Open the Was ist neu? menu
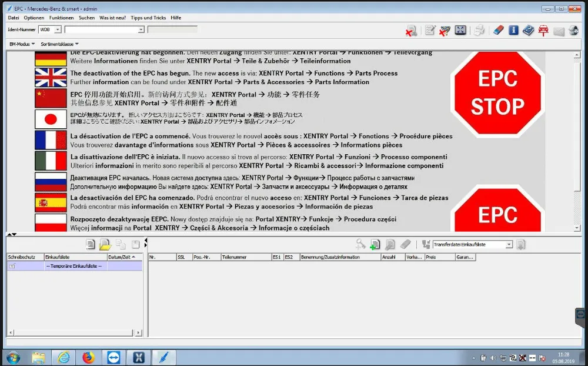Image resolution: width=588 pixels, height=366 pixels. click(112, 18)
